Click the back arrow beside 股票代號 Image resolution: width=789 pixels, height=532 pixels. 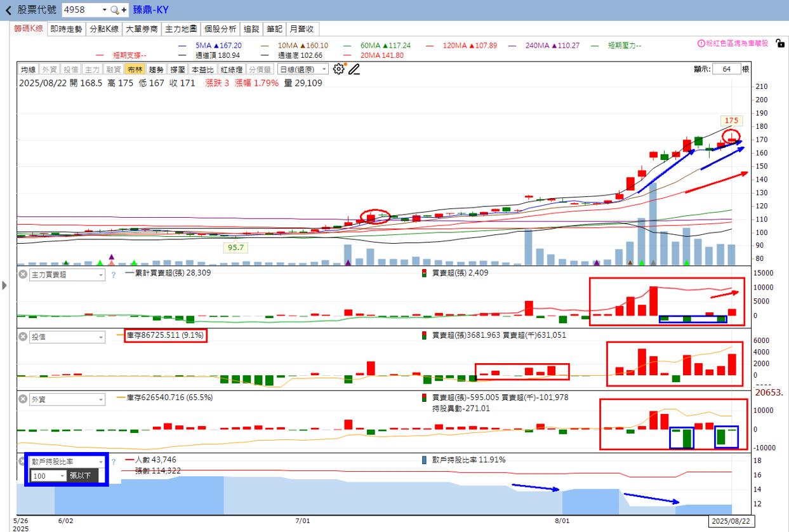click(x=8, y=10)
